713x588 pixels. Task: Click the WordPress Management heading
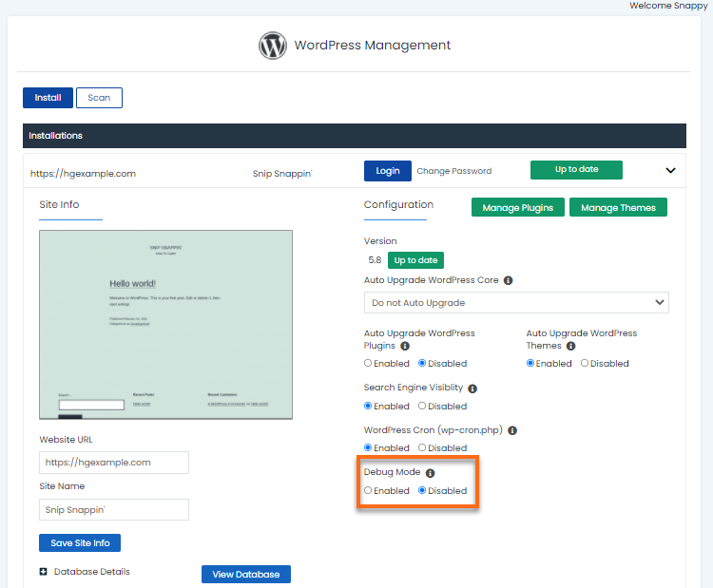point(372,45)
